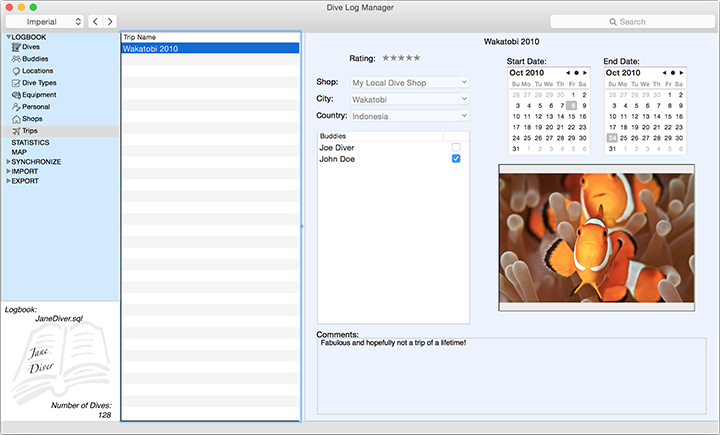
Task: Open STATISTICS in the sidebar
Action: [x=30, y=143]
